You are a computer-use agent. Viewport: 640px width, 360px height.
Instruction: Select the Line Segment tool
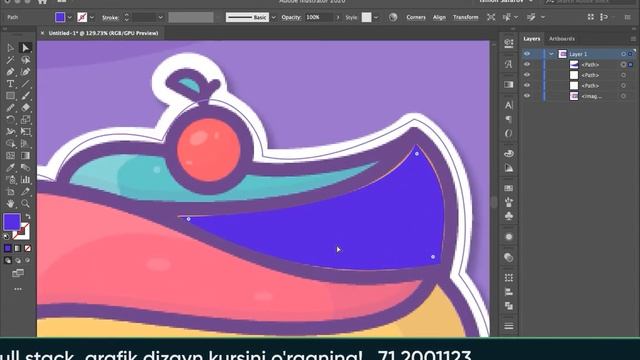(25, 84)
